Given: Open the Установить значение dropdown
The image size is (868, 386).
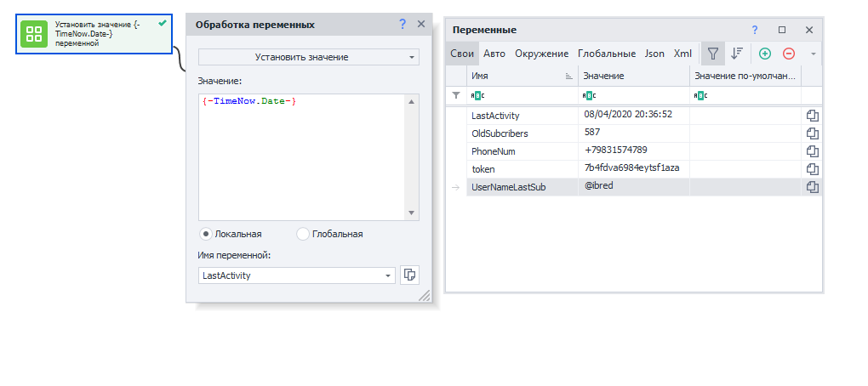Looking at the screenshot, I should coord(308,57).
